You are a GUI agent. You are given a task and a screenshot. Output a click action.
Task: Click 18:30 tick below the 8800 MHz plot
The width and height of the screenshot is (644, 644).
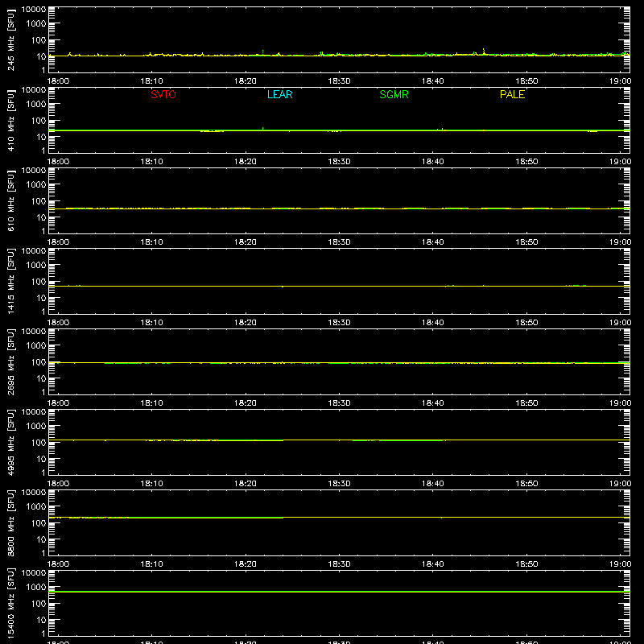[x=339, y=564]
